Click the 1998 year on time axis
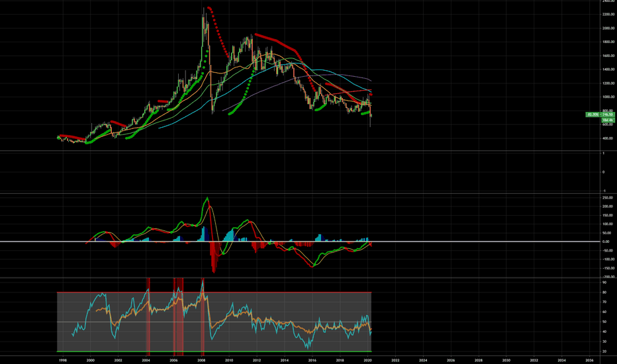617x364 pixels. click(63, 360)
